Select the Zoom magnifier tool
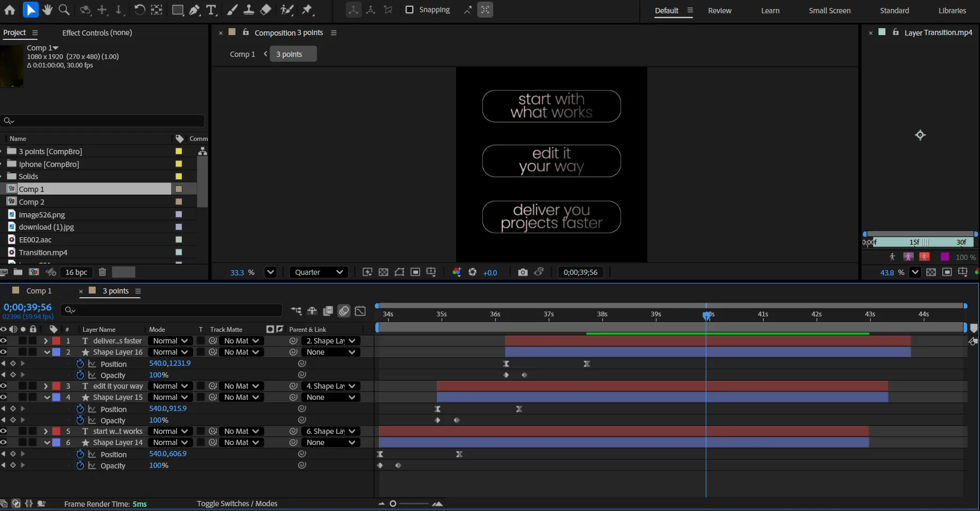Screen dimensions: 980x511 pyautogui.click(x=64, y=10)
